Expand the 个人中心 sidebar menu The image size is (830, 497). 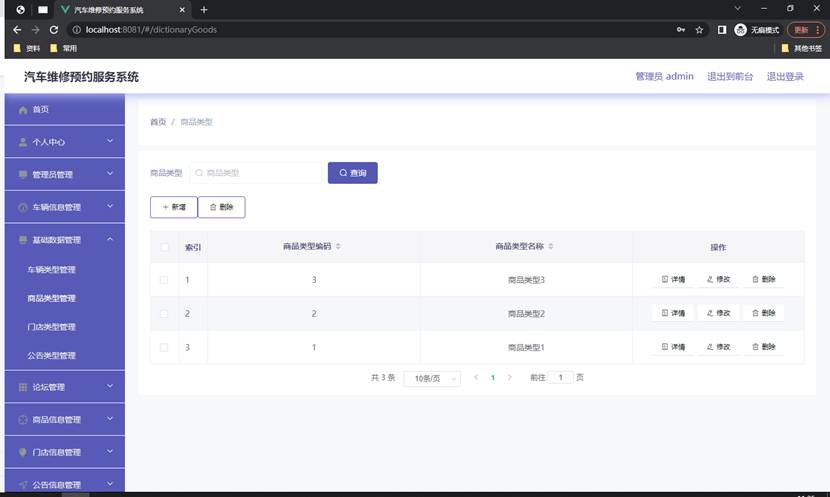65,142
